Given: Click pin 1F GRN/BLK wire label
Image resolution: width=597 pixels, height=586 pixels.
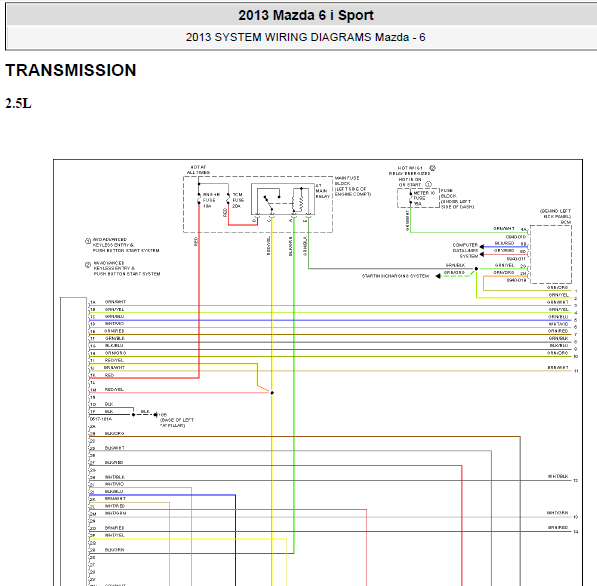Looking at the screenshot, I should point(115,338).
